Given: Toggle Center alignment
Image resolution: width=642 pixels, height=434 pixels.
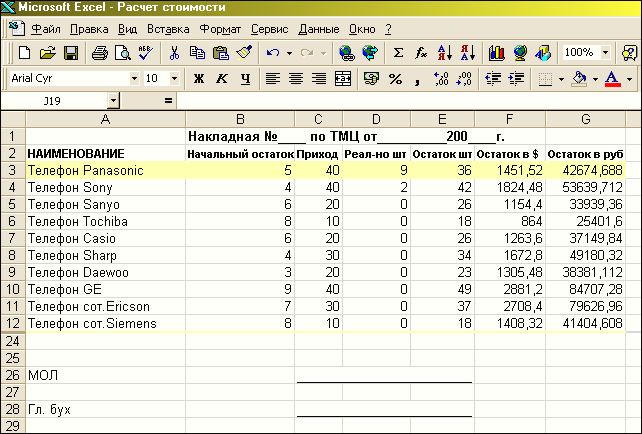Looking at the screenshot, I should pyautogui.click(x=296, y=78).
